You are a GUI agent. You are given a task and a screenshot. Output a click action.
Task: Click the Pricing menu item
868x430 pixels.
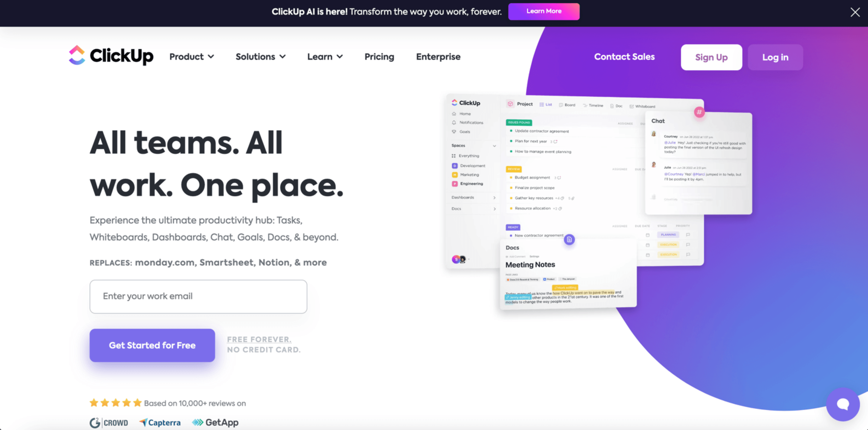pos(379,57)
